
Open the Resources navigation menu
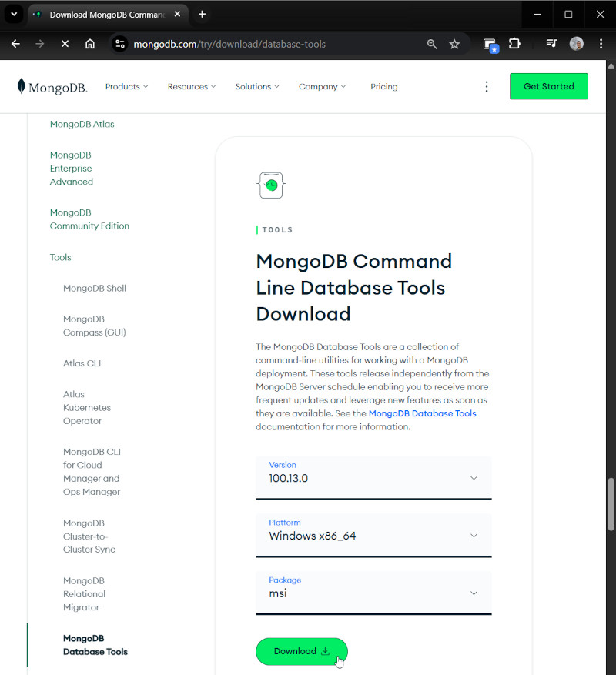coord(192,87)
